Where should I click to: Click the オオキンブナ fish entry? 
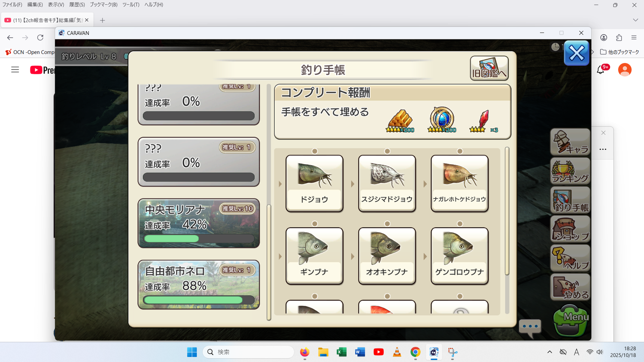(387, 256)
